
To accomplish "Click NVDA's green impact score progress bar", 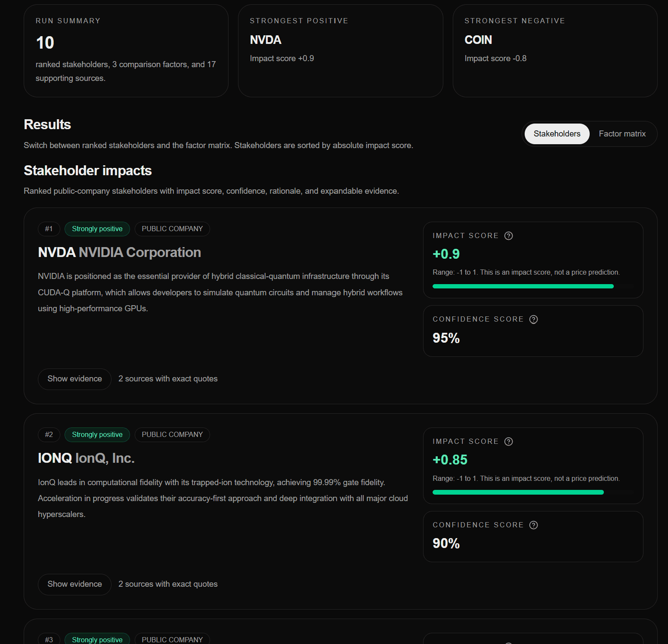I will pyautogui.click(x=522, y=286).
